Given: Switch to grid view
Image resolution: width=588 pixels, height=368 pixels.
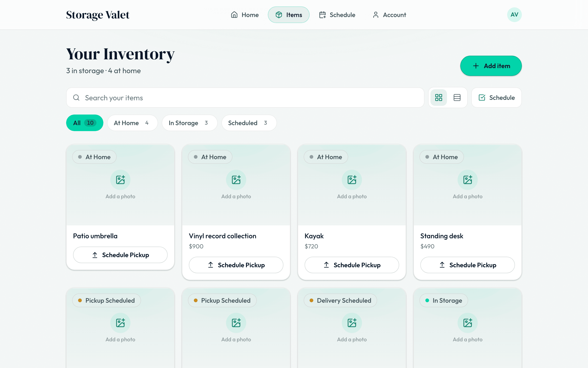Looking at the screenshot, I should pos(438,98).
